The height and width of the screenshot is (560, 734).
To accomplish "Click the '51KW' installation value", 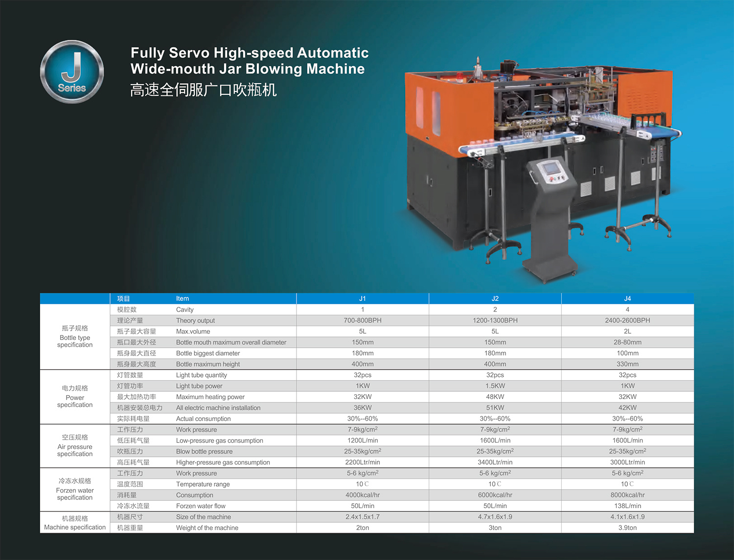I will coord(495,408).
